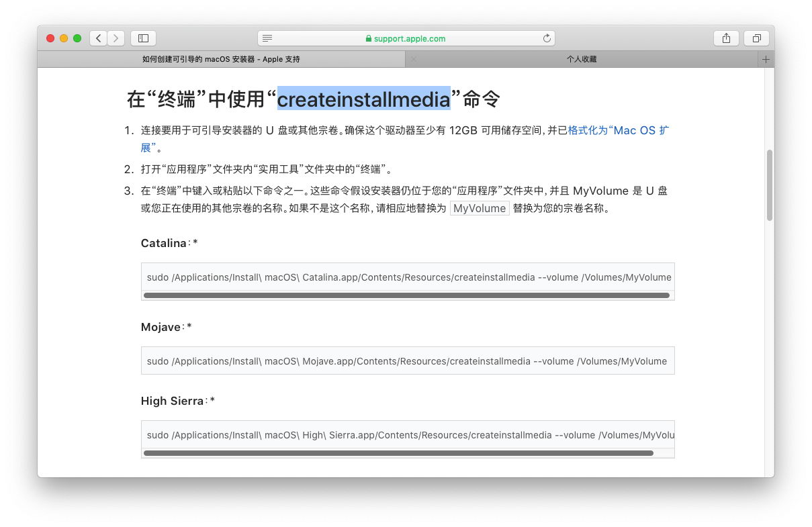This screenshot has height=527, width=812.
Task: Click the MyVolume inline code box
Action: (x=480, y=208)
